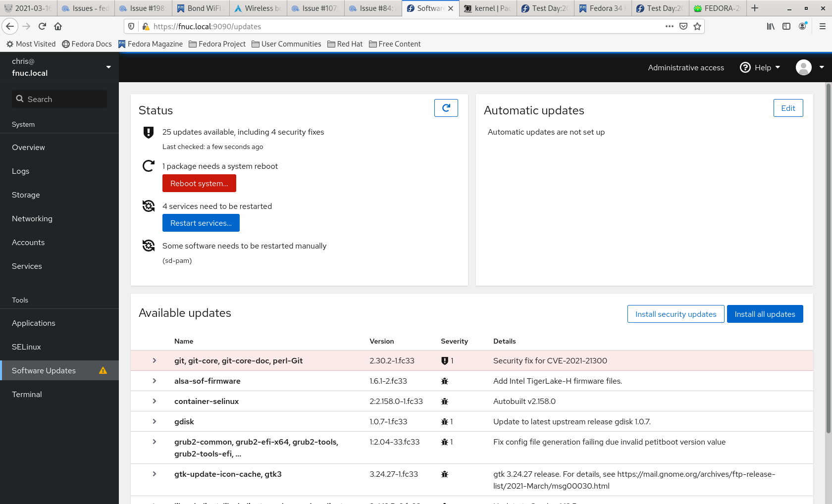Viewport: 832px width, 504px height.
Task: Expand the gtk-update-icon-cache update row
Action: 155,474
